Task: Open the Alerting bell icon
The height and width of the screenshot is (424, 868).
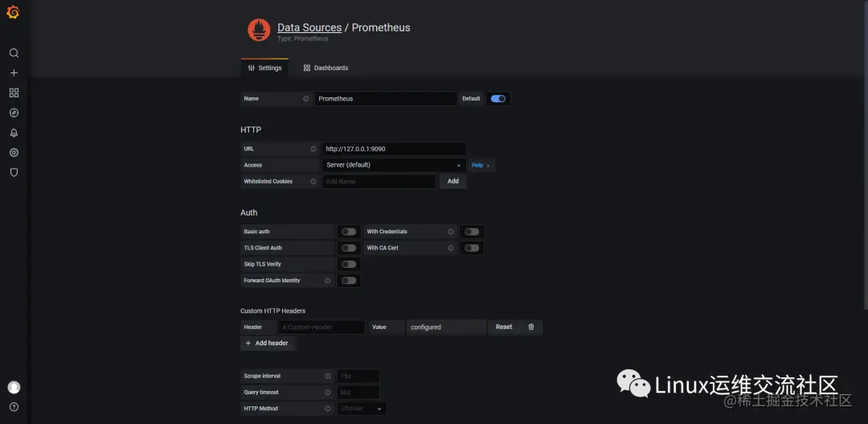Action: 14,133
